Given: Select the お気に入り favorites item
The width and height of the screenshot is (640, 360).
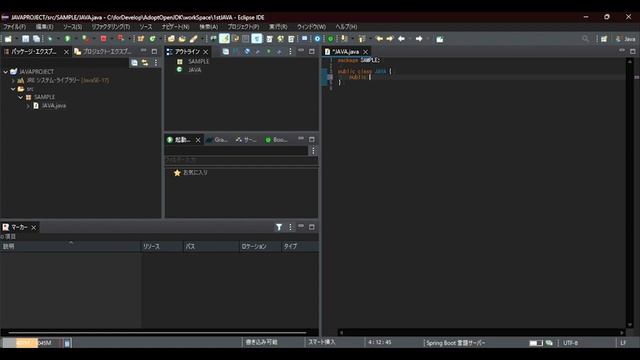Looking at the screenshot, I should coord(191,173).
